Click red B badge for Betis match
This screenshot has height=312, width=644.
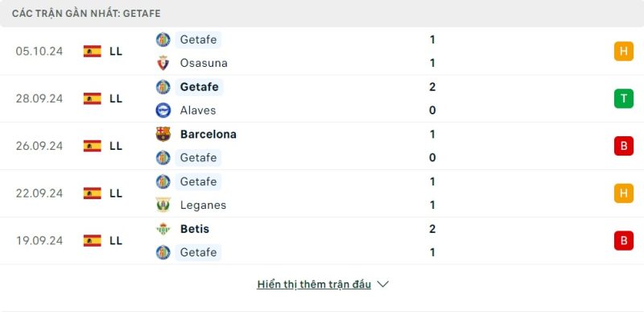[623, 240]
